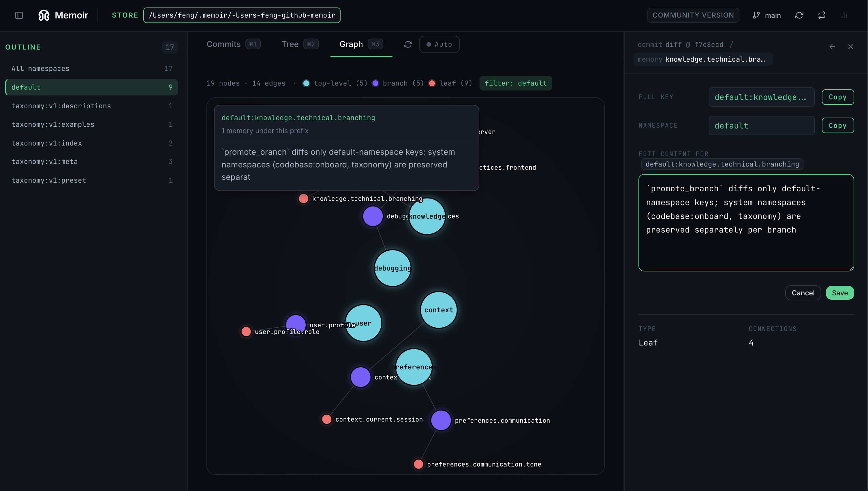Click the namespace default field
Image resolution: width=868 pixels, height=491 pixels.
coord(761,125)
